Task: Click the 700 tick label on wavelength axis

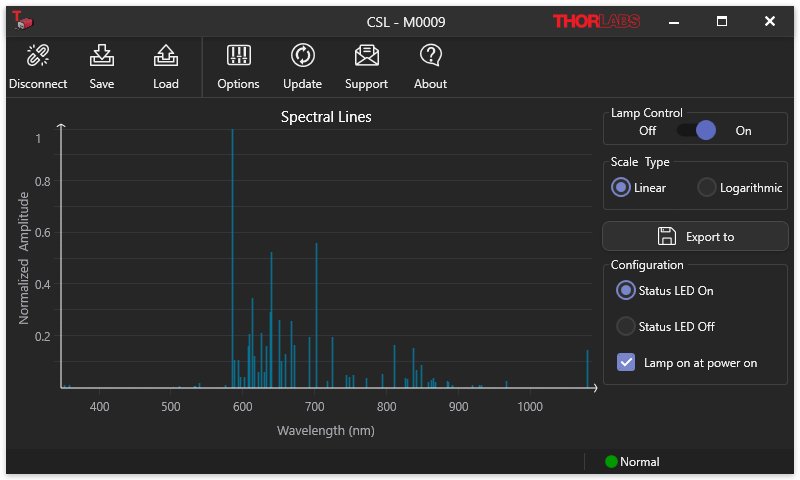Action: click(314, 407)
